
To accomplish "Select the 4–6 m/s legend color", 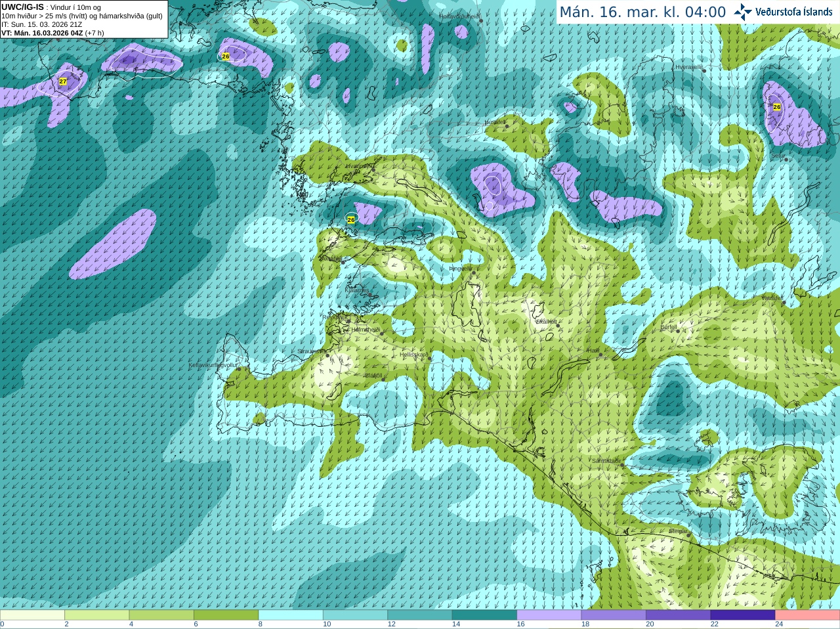I will point(161,615).
